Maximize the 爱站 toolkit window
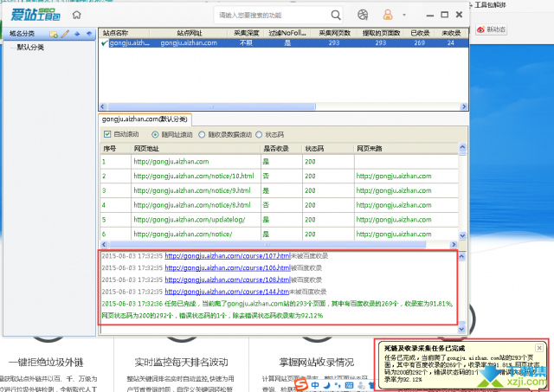The height and width of the screenshot is (392, 554). pos(444,15)
